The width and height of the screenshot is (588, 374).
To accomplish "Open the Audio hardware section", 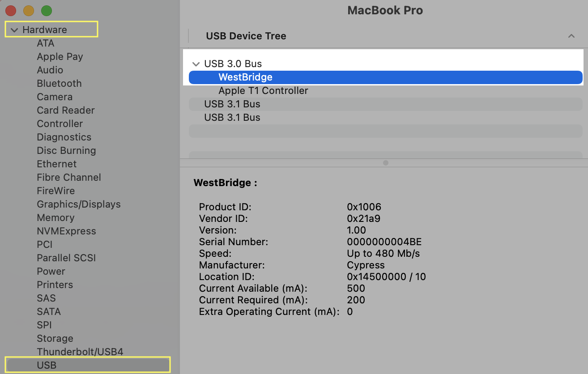I will point(50,70).
